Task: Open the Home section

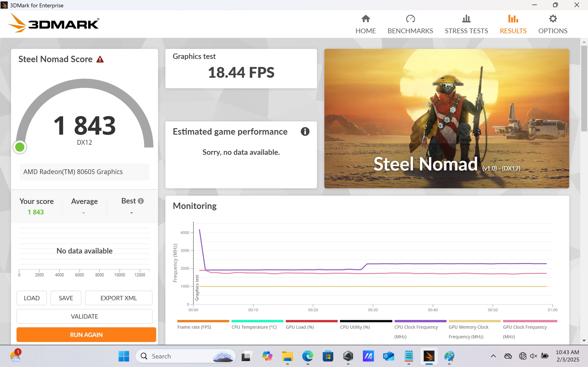Action: coord(365,24)
